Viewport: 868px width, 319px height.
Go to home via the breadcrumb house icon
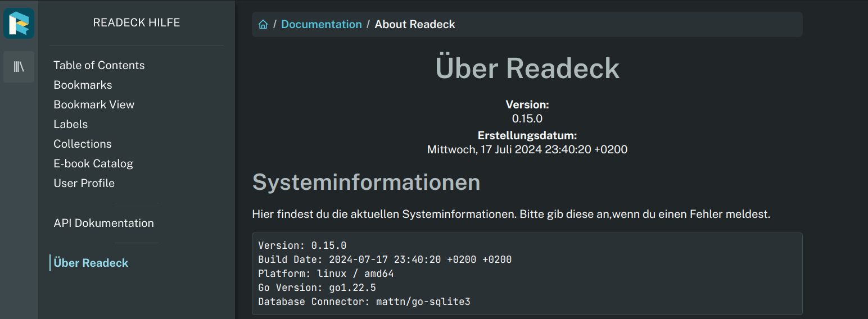[x=263, y=24]
